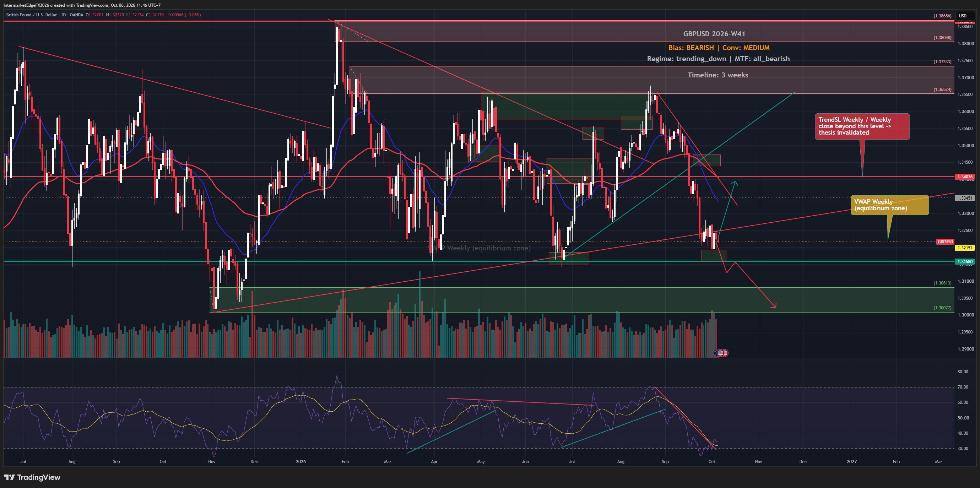Click the Jul label at far left of time axis
Viewport: 980px width, 488px height.
(23, 462)
